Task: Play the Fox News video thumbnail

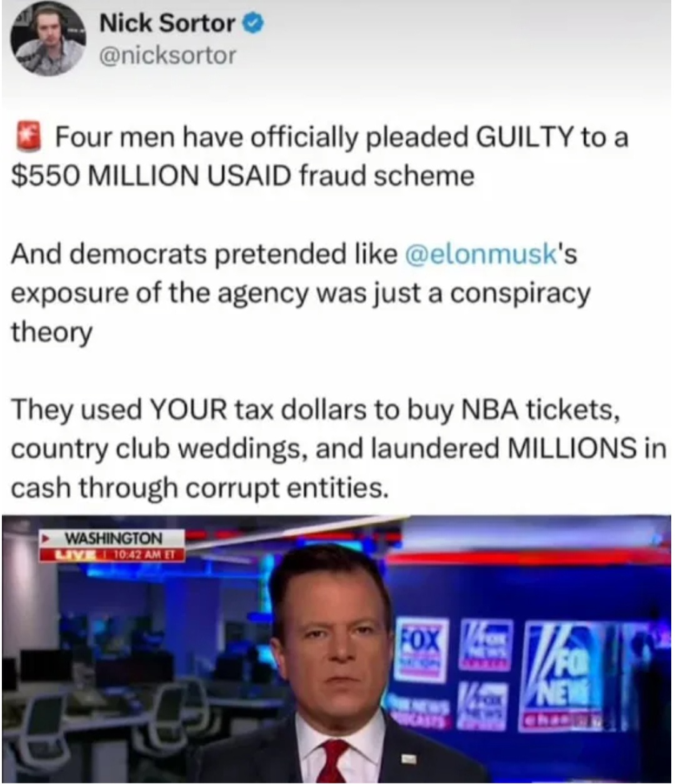Action: pyautogui.click(x=337, y=649)
